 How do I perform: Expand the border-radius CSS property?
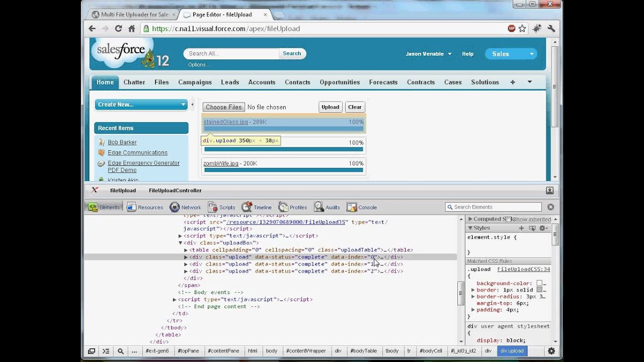[x=473, y=297]
